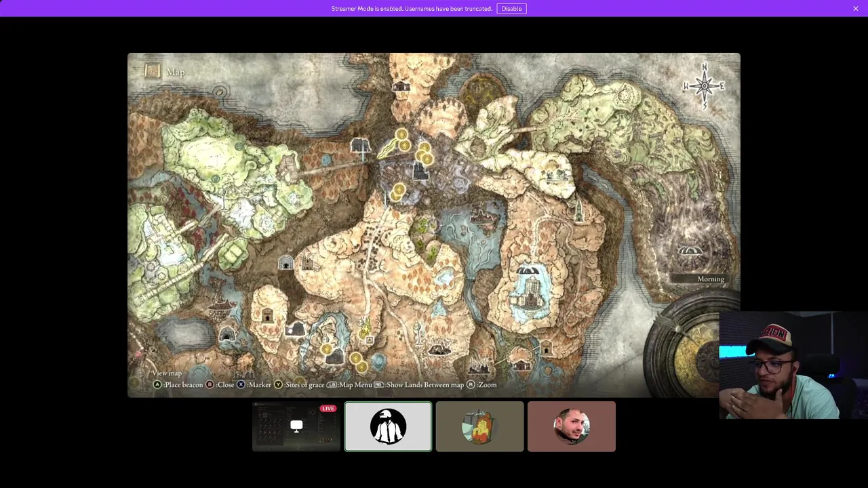
Task: Click the Map title text
Action: [x=176, y=72]
